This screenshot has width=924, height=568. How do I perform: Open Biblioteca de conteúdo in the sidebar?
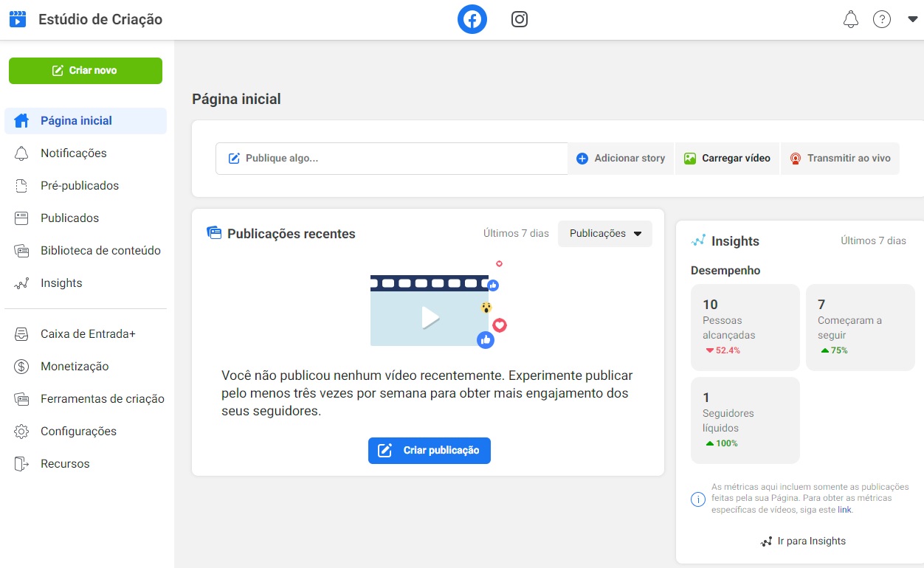(86, 251)
